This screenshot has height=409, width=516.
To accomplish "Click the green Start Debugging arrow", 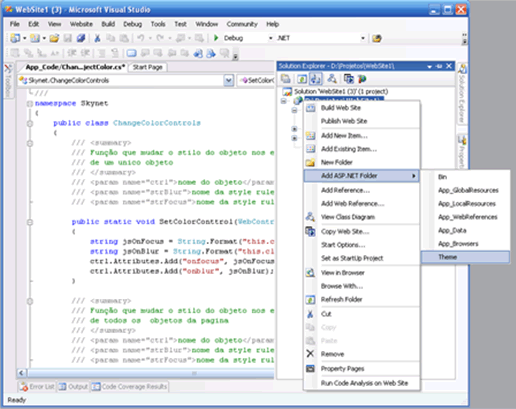I will click(216, 38).
